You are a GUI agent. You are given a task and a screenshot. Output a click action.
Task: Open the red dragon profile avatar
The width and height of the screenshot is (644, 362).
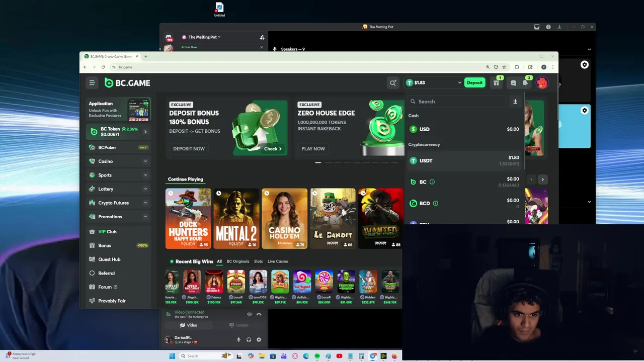coord(542,83)
